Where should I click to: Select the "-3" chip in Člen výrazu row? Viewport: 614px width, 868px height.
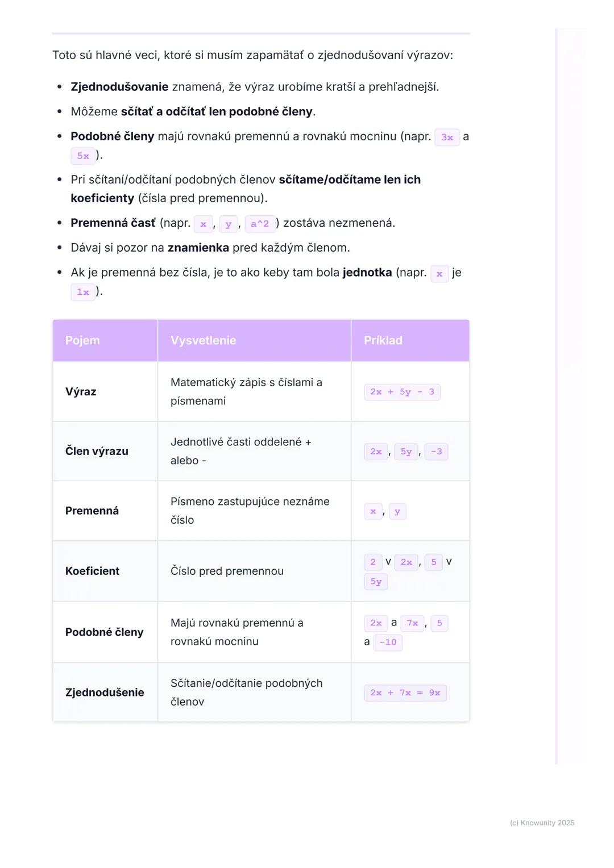point(436,452)
